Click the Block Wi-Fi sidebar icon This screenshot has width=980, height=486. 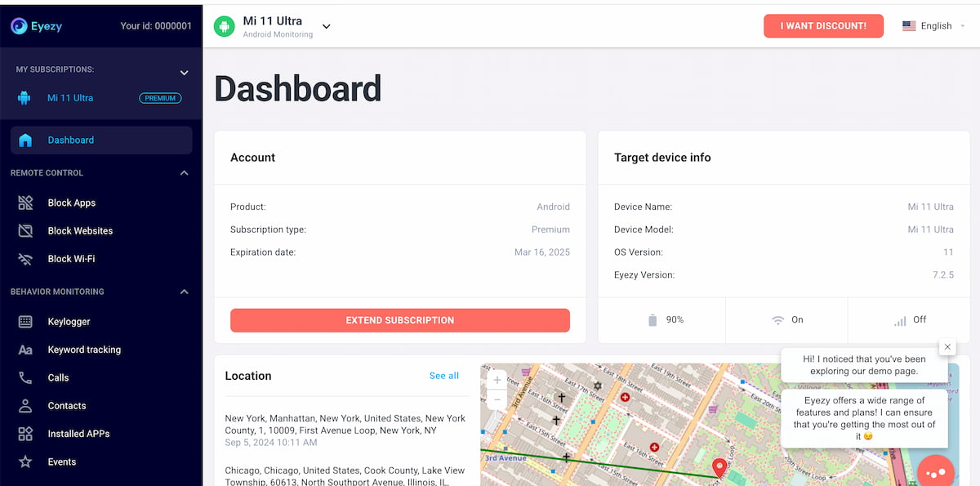[25, 259]
